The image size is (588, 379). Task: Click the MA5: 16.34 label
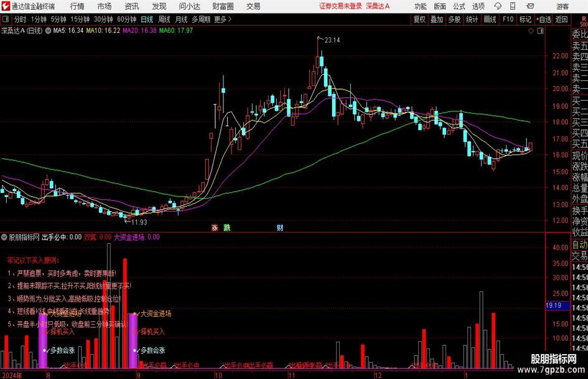tap(68, 30)
